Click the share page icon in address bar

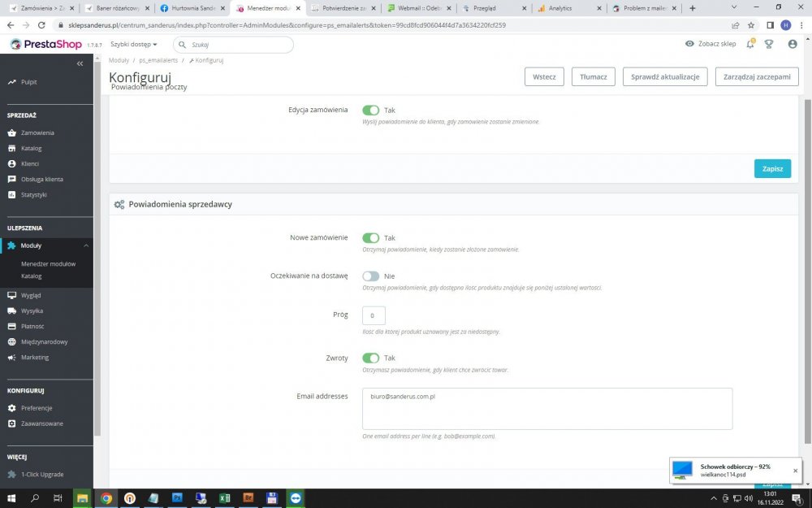736,25
